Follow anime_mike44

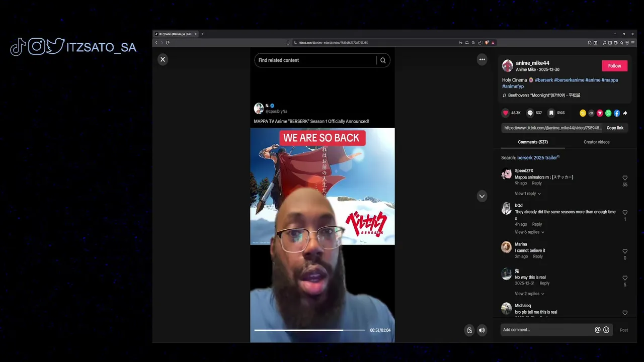click(614, 66)
